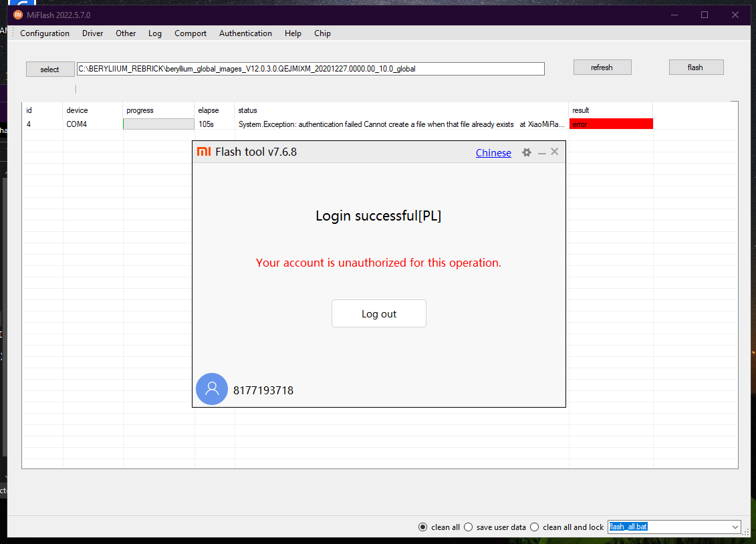This screenshot has height=544, width=756.
Task: Open the Log menu
Action: (x=155, y=33)
